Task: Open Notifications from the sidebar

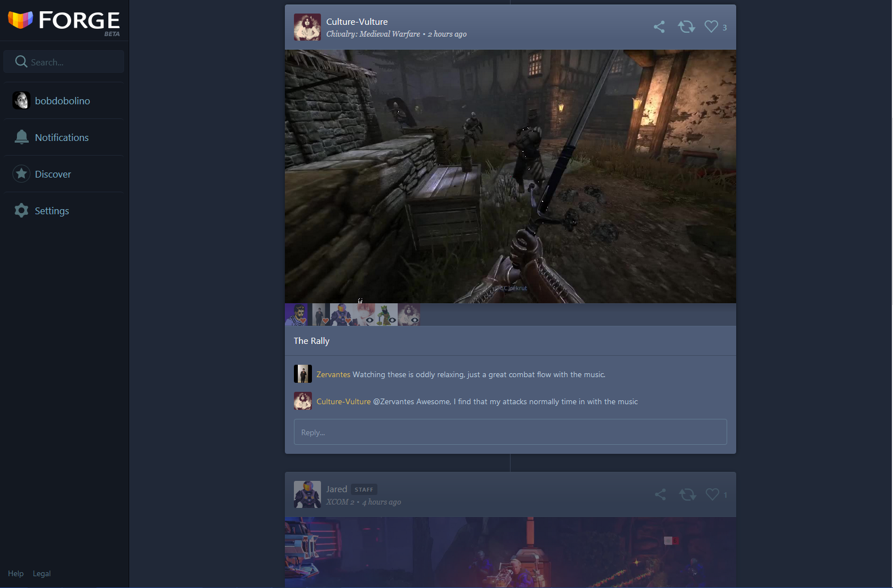Action: 61,138
